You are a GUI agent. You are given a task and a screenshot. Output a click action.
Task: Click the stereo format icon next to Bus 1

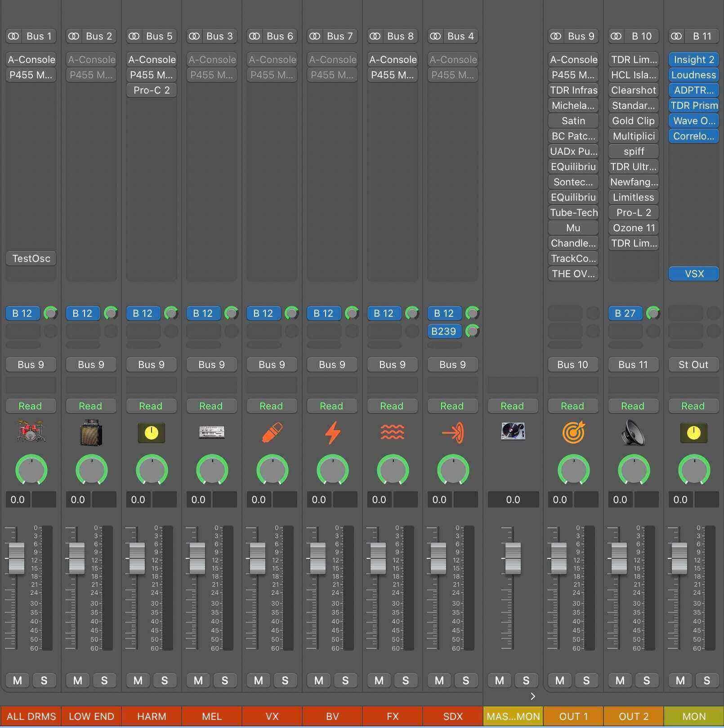[x=14, y=36]
